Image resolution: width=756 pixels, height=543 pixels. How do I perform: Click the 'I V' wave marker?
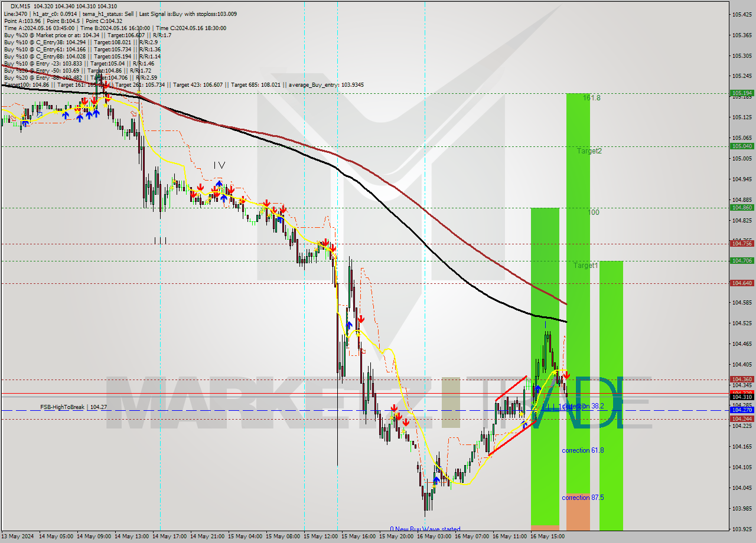[x=219, y=165]
